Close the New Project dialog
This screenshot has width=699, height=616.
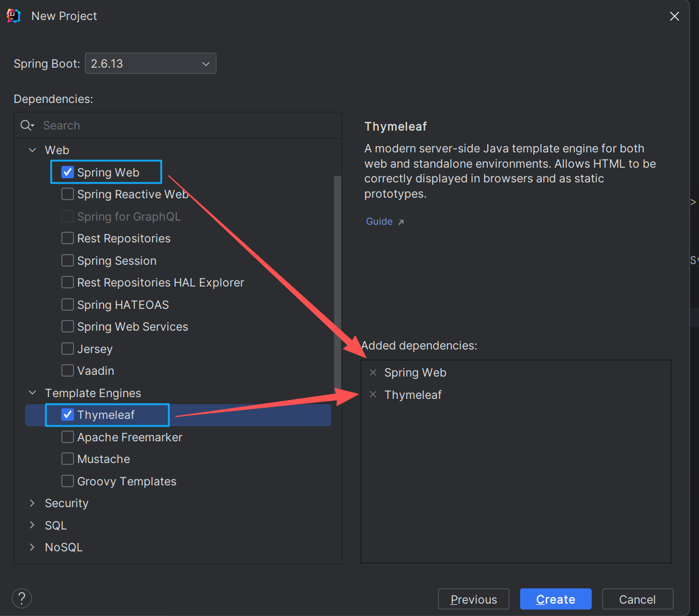pos(674,16)
